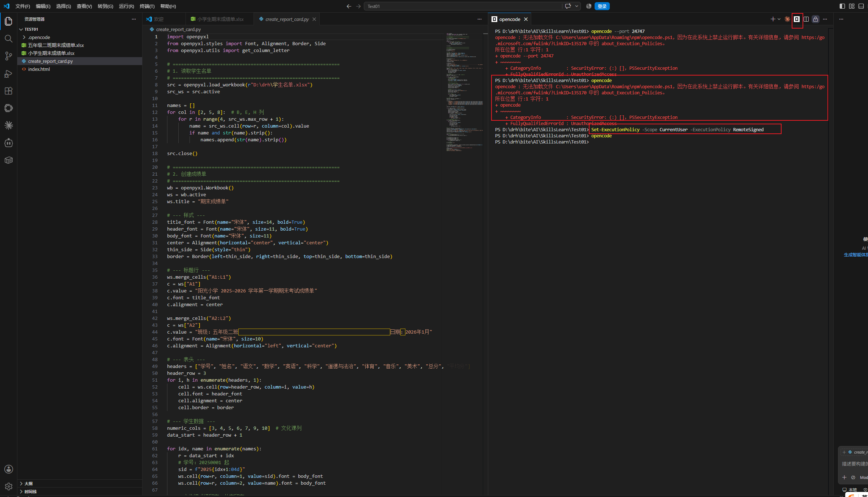
Task: Open editor group more actions menu
Action: (480, 19)
